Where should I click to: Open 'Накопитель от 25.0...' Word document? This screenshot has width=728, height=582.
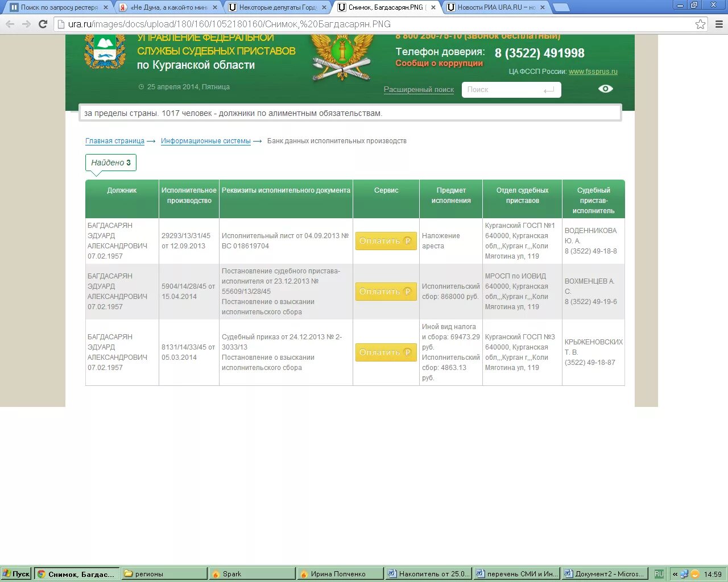click(x=429, y=574)
